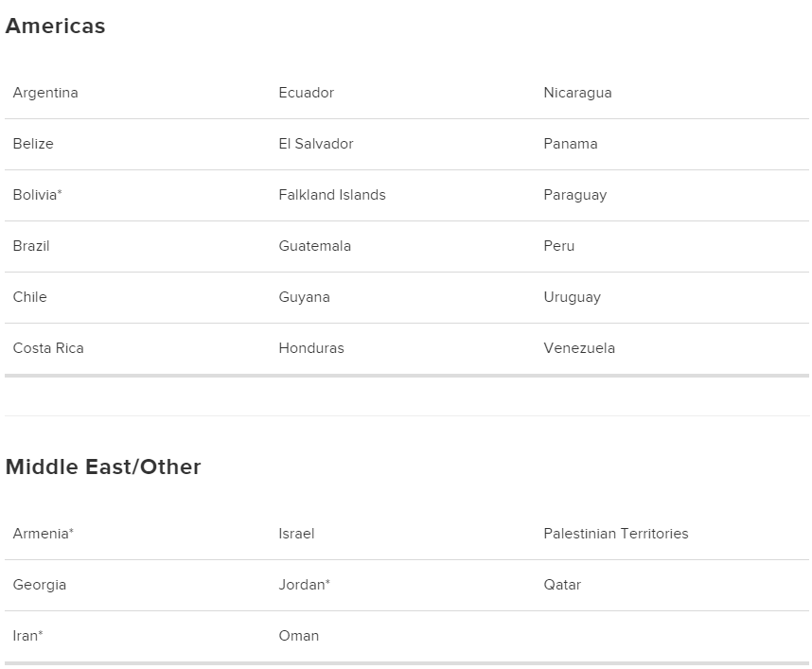Select Ecuador in the middle column
The width and height of the screenshot is (812, 669).
[306, 93]
